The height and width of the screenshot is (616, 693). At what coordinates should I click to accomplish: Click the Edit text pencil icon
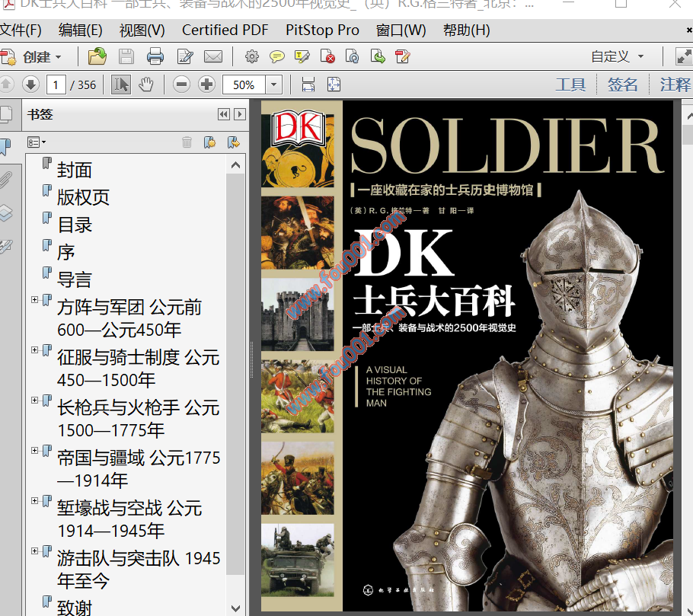(x=185, y=56)
